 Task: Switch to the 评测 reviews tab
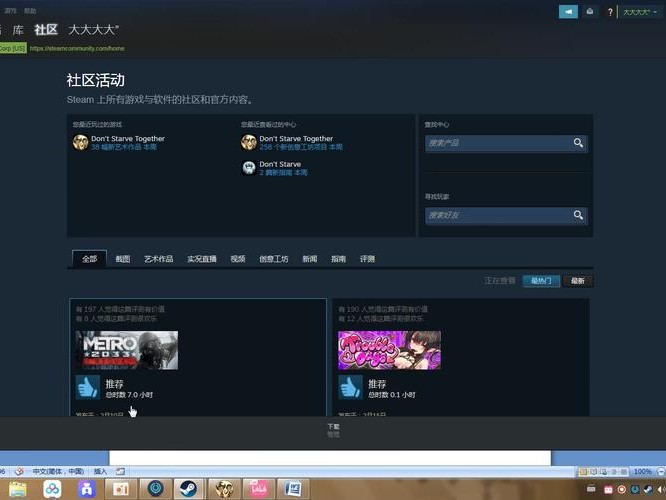(x=367, y=259)
